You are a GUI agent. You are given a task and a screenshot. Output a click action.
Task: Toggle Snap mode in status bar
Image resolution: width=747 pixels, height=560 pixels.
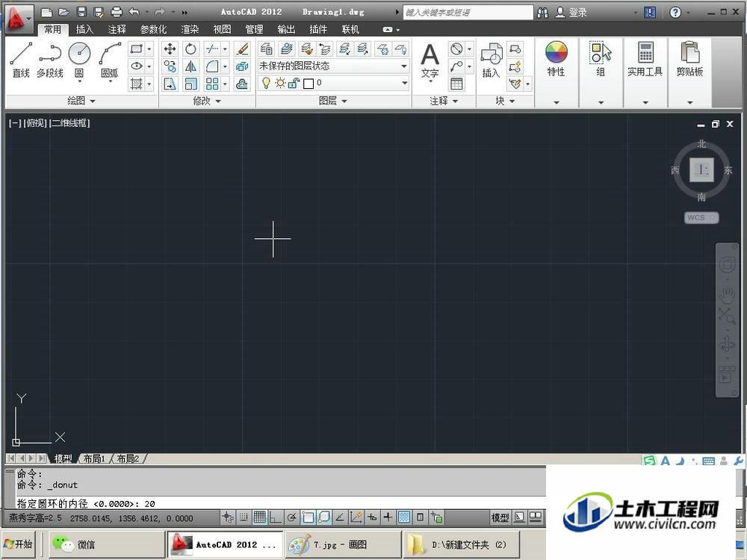click(244, 517)
